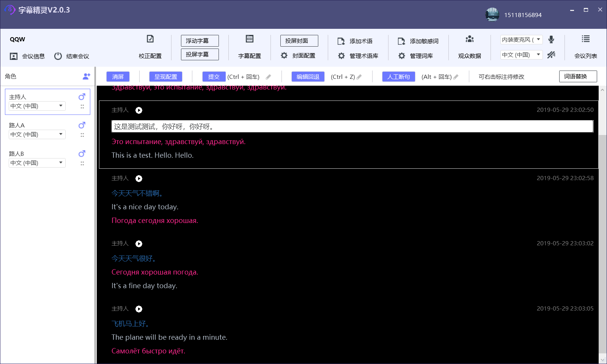607x364 pixels.
Task: Play audio for the 23:03:02 entry
Action: (x=139, y=244)
